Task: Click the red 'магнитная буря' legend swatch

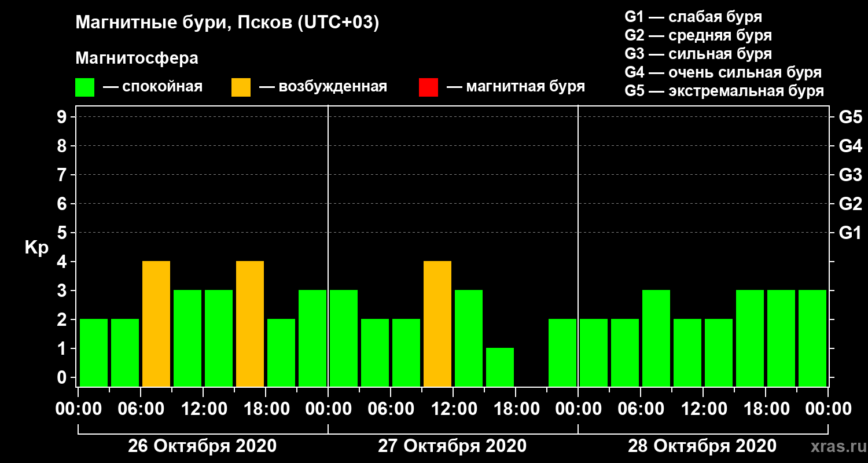Action: 428,87
